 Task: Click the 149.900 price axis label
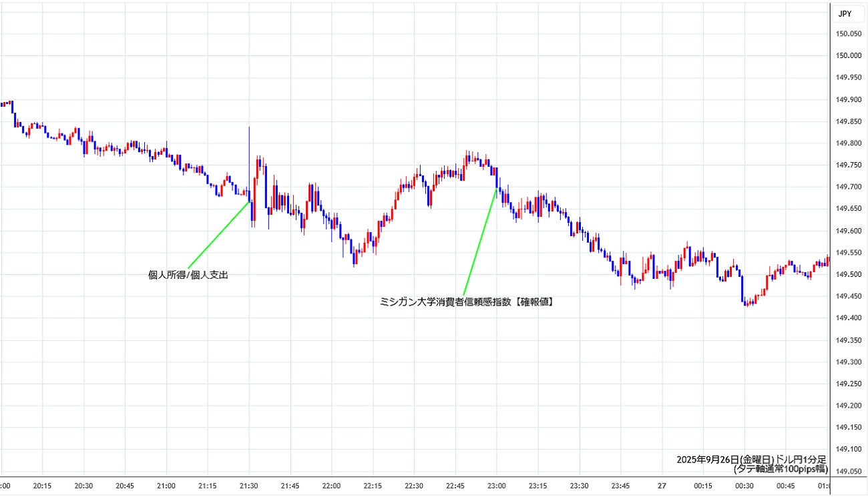click(x=849, y=100)
